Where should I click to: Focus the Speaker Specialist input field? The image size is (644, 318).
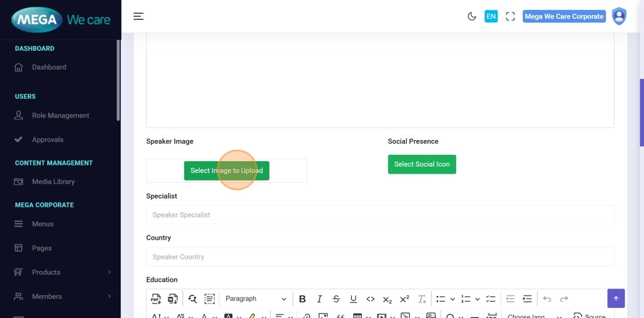tap(380, 215)
